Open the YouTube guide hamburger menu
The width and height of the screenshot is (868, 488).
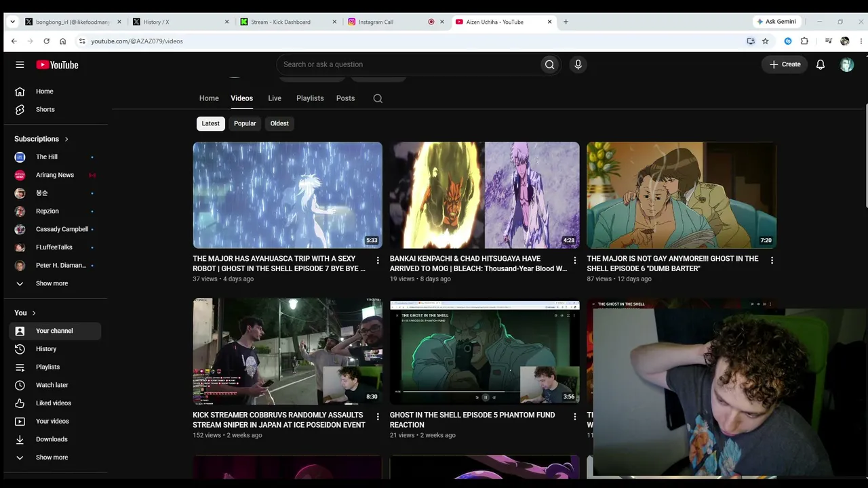click(20, 64)
